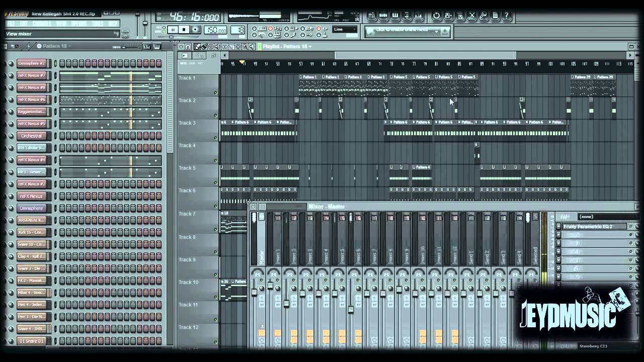Open the HELP menu
Image resolution: width=644 pixels, height=362 pixels.
pyautogui.click(x=113, y=24)
